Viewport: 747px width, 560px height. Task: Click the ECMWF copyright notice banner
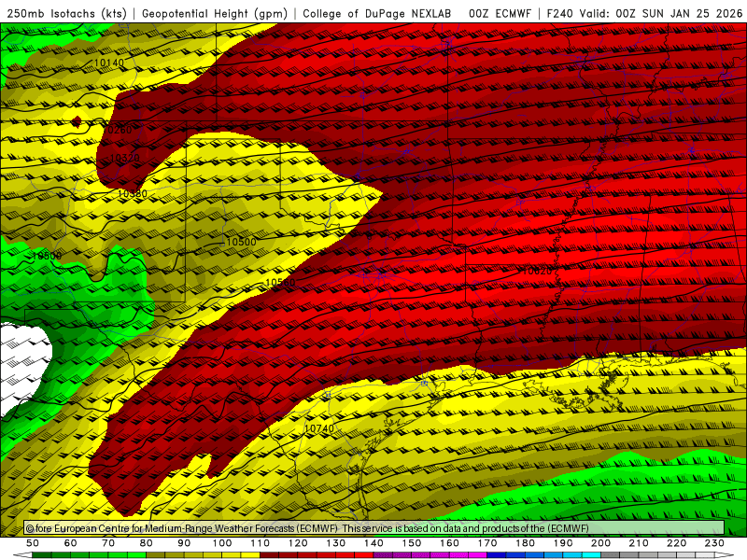tap(374, 528)
